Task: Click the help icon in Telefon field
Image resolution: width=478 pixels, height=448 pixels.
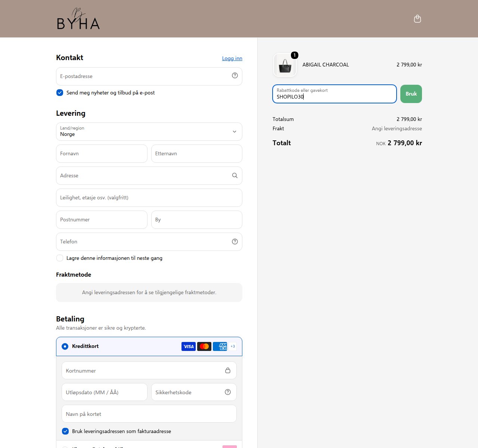Action: (235, 242)
